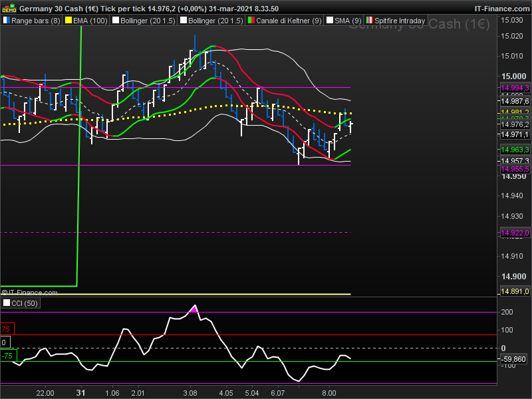The width and height of the screenshot is (532, 399).
Task: Click the magenta CCI peak triangle marker
Action: click(194, 308)
